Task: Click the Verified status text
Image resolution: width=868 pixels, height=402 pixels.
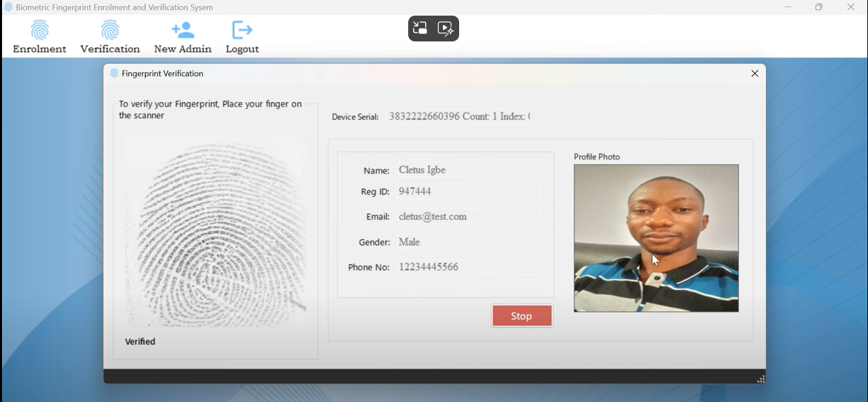Action: point(140,342)
